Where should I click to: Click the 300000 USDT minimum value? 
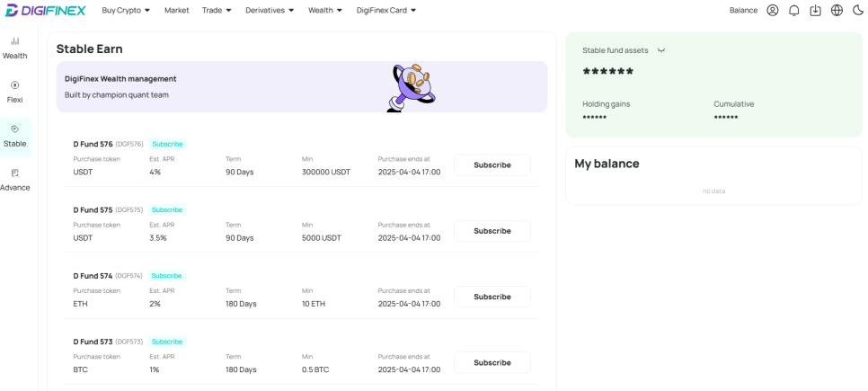pos(326,172)
